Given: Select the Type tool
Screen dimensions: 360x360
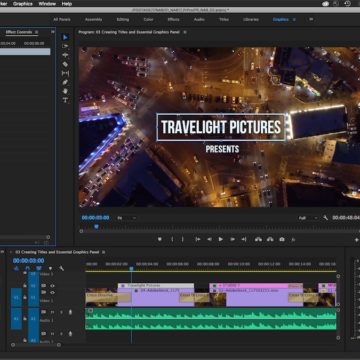Looking at the screenshot, I should [x=65, y=100].
